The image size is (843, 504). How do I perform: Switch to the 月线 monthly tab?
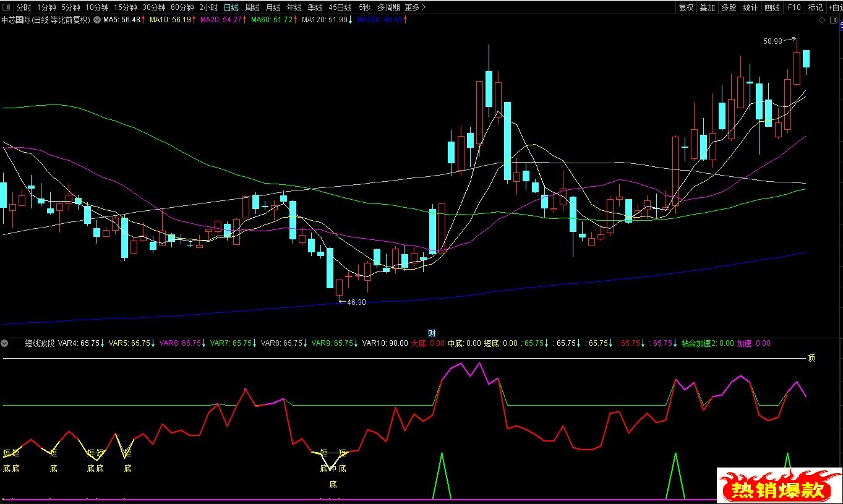point(273,7)
